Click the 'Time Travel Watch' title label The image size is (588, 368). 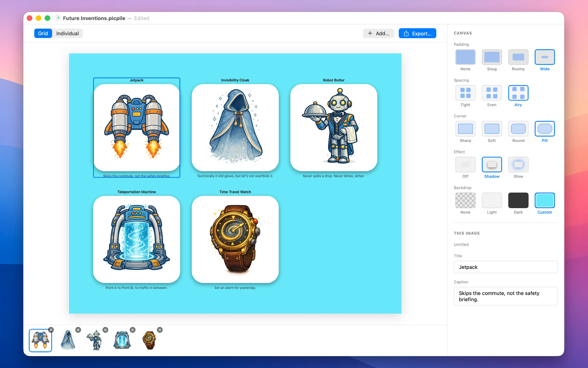[235, 192]
